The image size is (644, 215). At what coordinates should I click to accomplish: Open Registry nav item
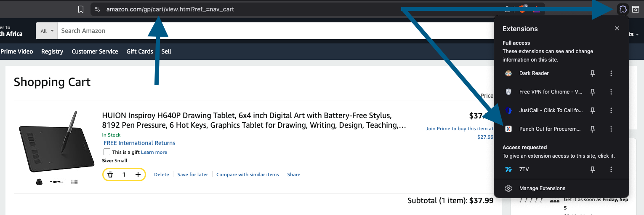pos(52,51)
